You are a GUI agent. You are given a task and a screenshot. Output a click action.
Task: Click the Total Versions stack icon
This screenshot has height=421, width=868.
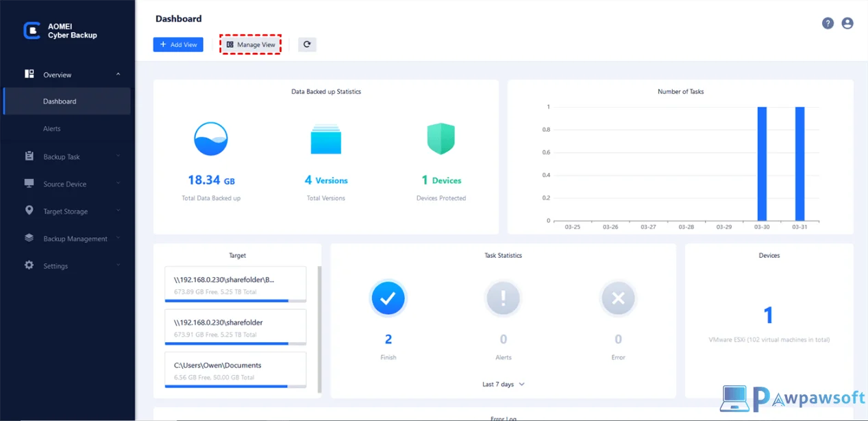(x=325, y=139)
